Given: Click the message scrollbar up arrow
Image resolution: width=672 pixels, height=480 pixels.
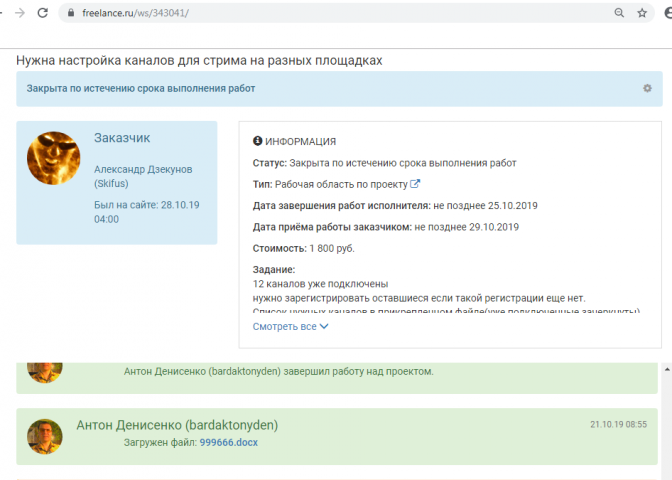Looking at the screenshot, I should [x=667, y=369].
